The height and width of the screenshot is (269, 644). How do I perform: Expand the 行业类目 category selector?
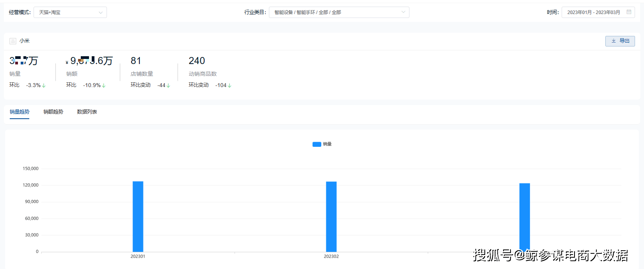[339, 12]
